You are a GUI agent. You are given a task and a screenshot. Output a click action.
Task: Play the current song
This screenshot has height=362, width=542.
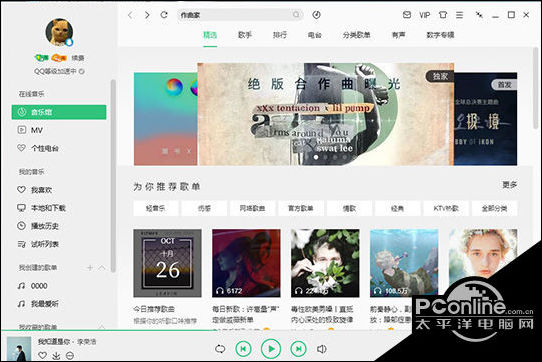pyautogui.click(x=271, y=349)
